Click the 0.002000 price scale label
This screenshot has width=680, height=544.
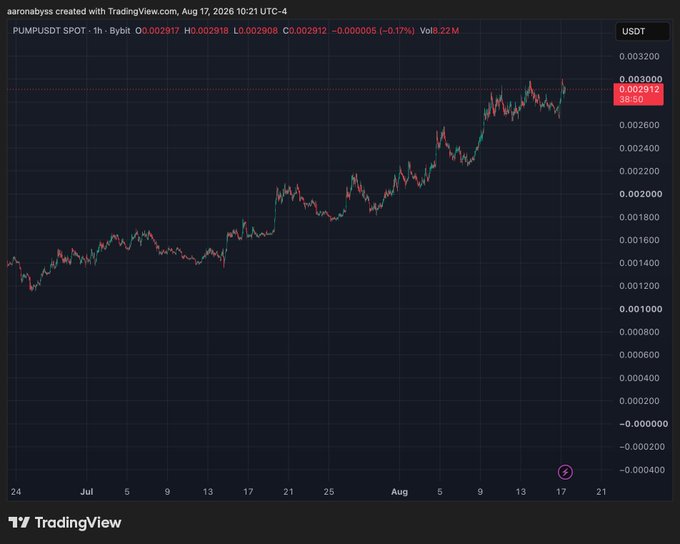(x=641, y=194)
